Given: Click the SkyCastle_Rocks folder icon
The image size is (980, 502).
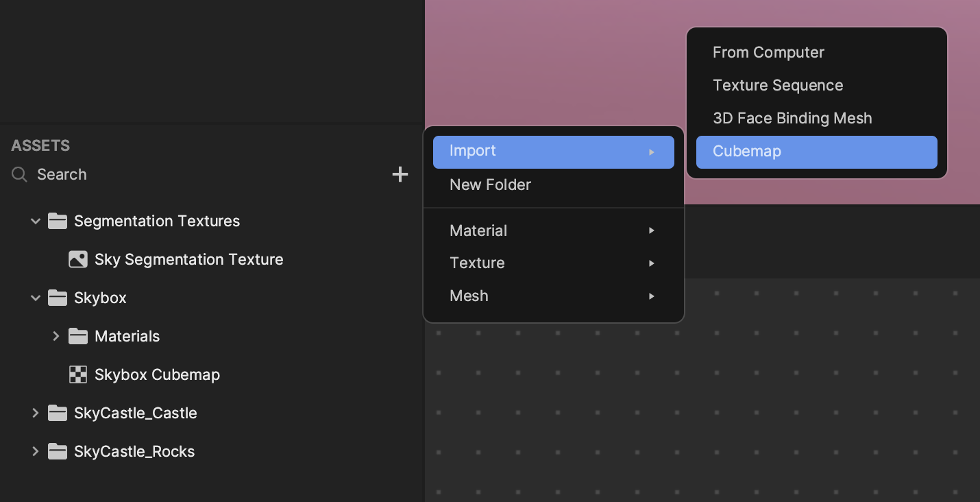Looking at the screenshot, I should pyautogui.click(x=58, y=451).
